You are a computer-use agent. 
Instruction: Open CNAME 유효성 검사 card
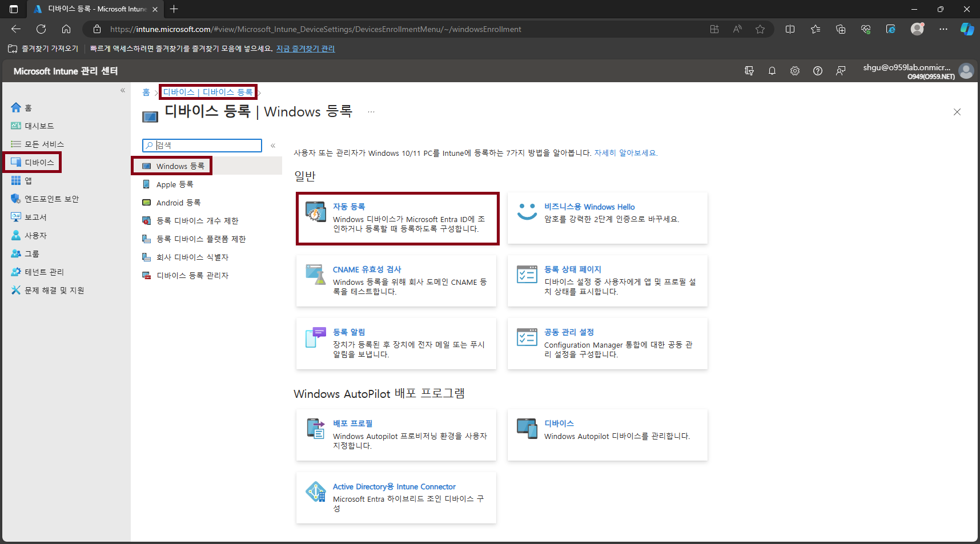(396, 281)
